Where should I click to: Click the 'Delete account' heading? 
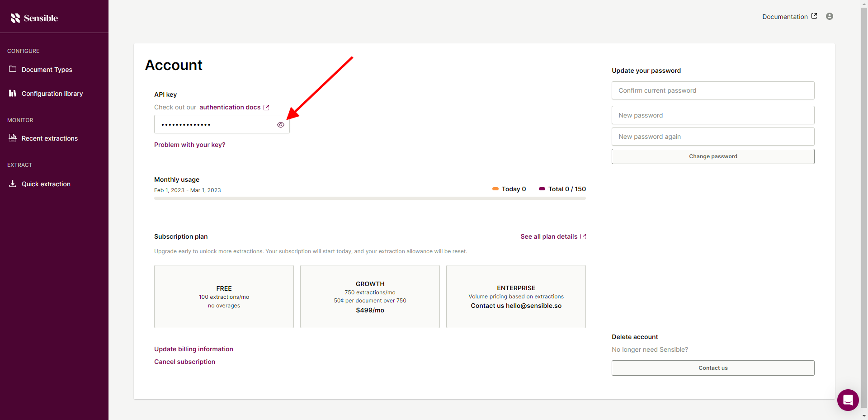(x=635, y=337)
